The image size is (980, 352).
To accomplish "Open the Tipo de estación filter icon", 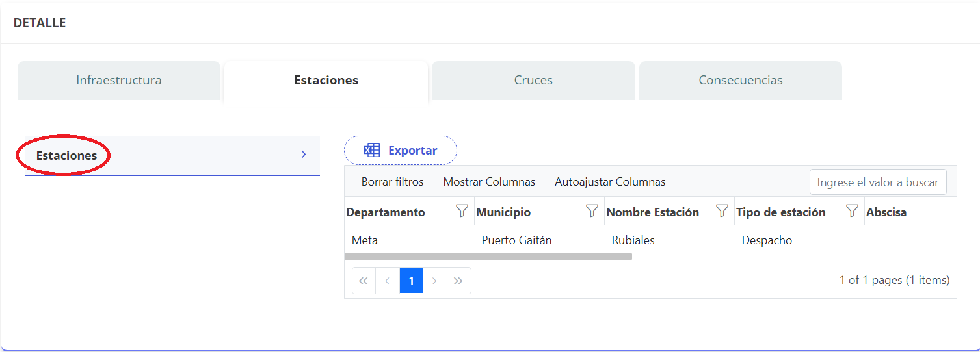I will [x=852, y=211].
